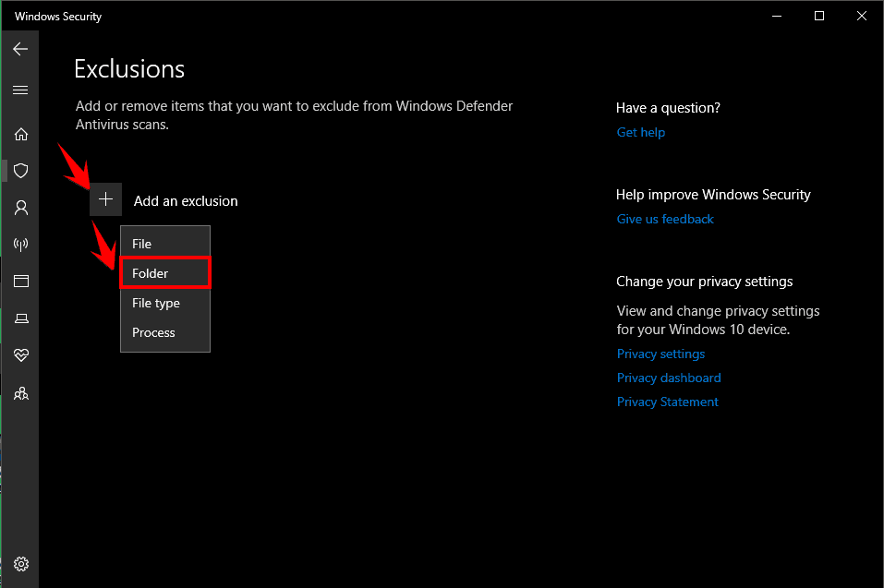The width and height of the screenshot is (884, 588).
Task: Open the Get help link
Action: pos(640,132)
